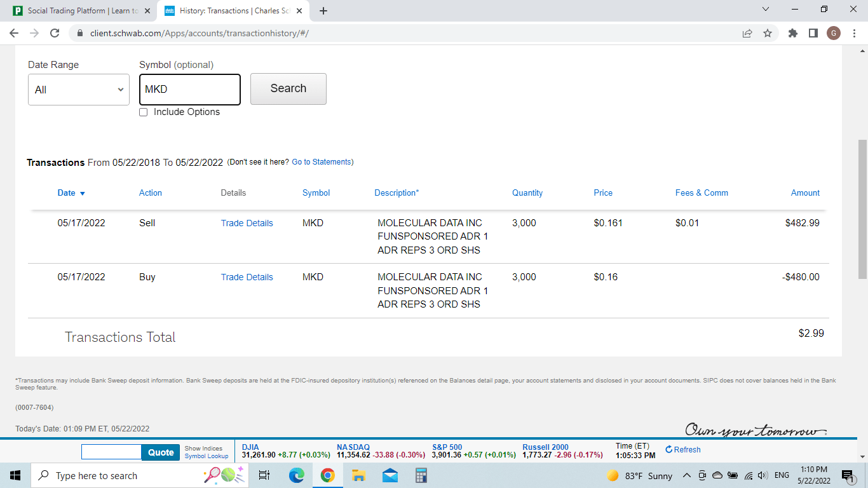The image size is (868, 488).
Task: Close the History: Transactions tab
Action: tap(301, 11)
